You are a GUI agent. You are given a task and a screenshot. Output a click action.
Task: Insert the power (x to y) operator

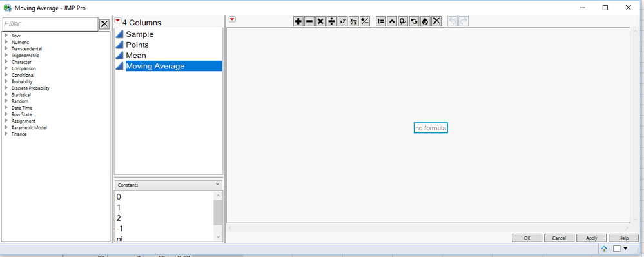coord(342,22)
